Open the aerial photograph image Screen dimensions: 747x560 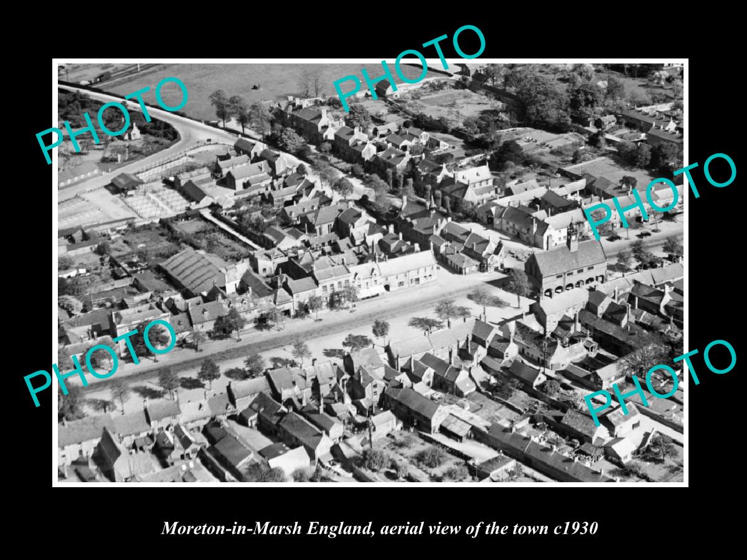coord(370,273)
